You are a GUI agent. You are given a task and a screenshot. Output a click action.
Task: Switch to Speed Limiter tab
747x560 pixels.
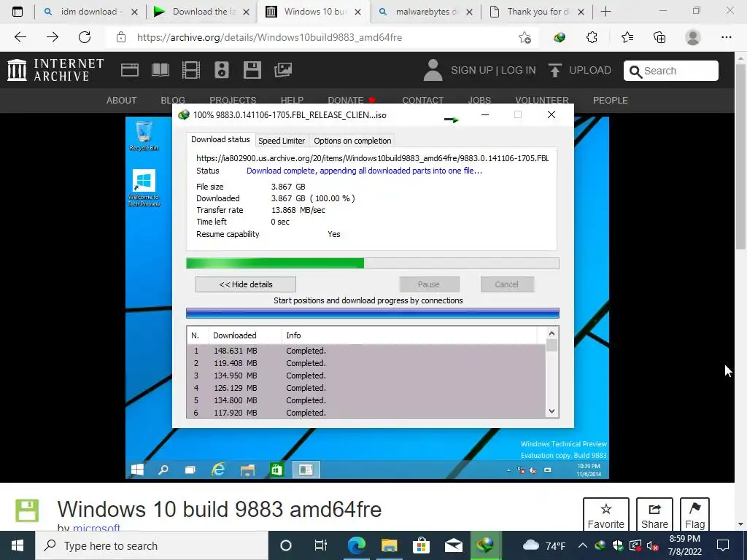[x=282, y=141]
